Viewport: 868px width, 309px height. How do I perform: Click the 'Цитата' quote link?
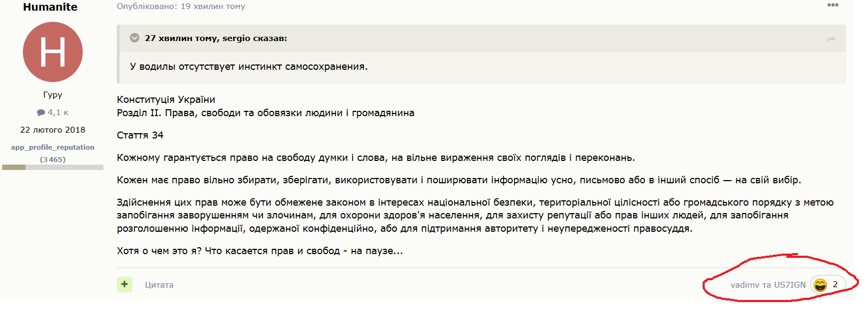[159, 285]
